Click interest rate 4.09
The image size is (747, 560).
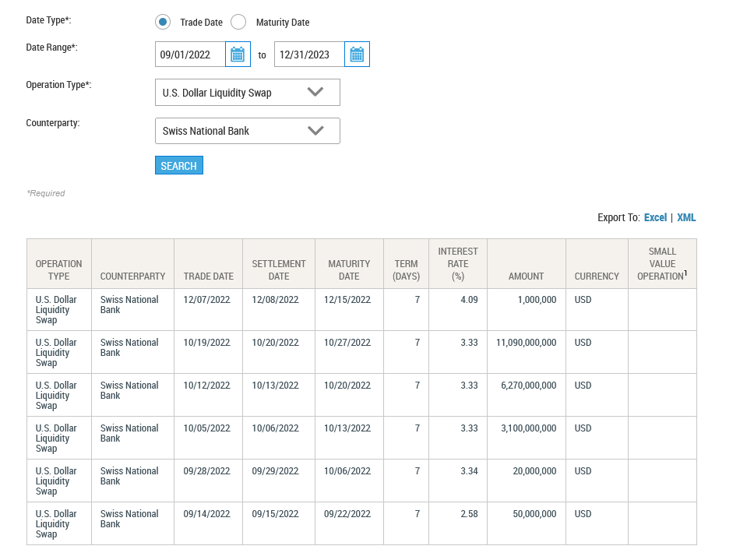[x=469, y=300]
